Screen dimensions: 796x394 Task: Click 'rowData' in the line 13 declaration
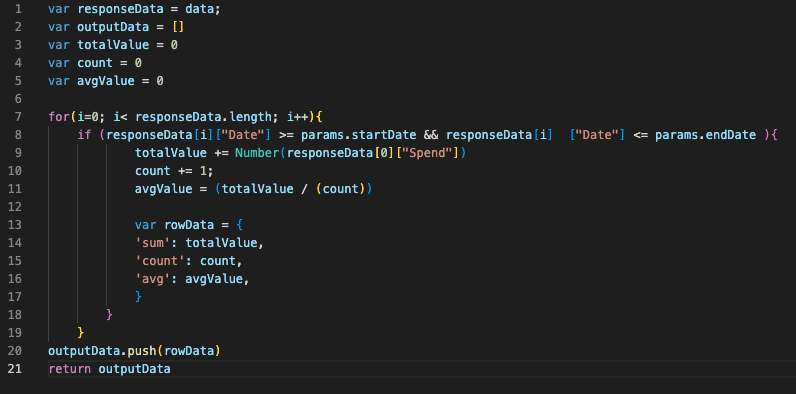pyautogui.click(x=189, y=225)
